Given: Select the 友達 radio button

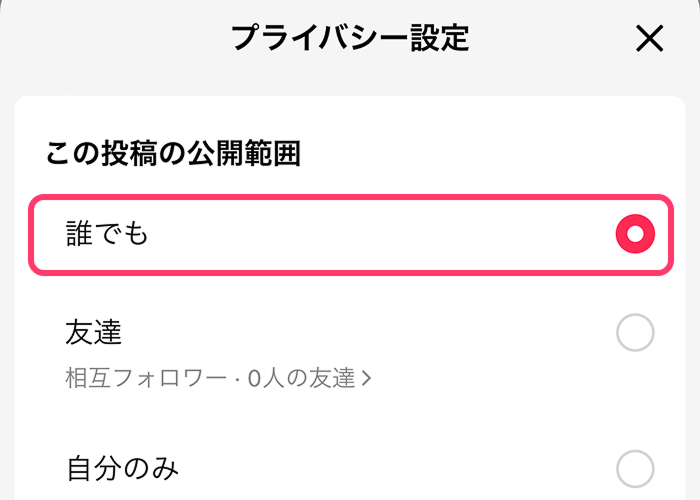Looking at the screenshot, I should (x=635, y=334).
